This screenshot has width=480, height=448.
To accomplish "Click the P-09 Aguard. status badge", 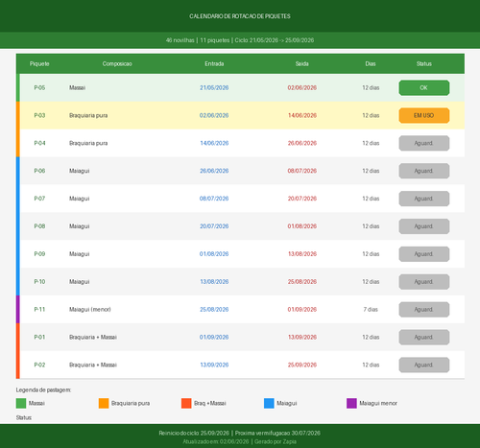I will (424, 254).
